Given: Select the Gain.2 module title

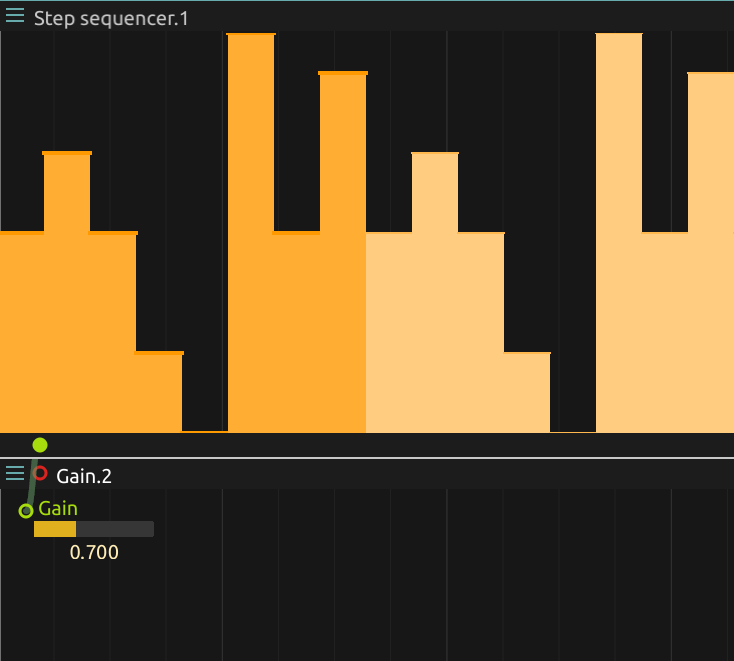Looking at the screenshot, I should (84, 477).
